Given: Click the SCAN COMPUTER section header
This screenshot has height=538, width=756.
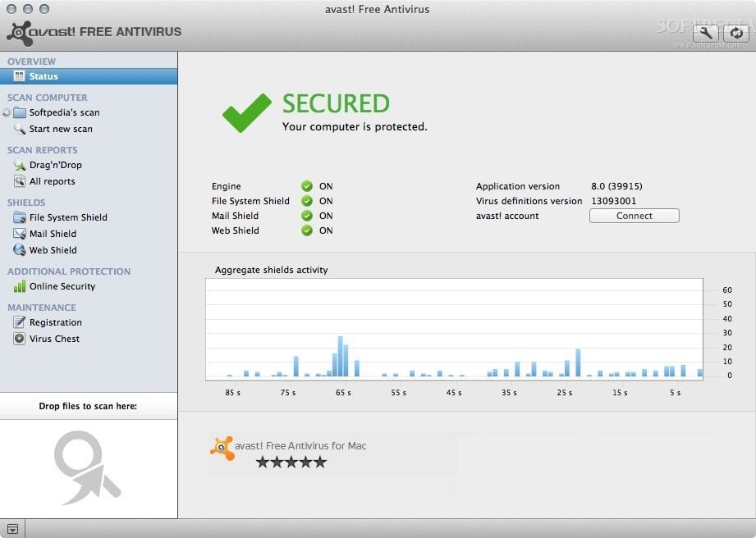Looking at the screenshot, I should pos(48,98).
